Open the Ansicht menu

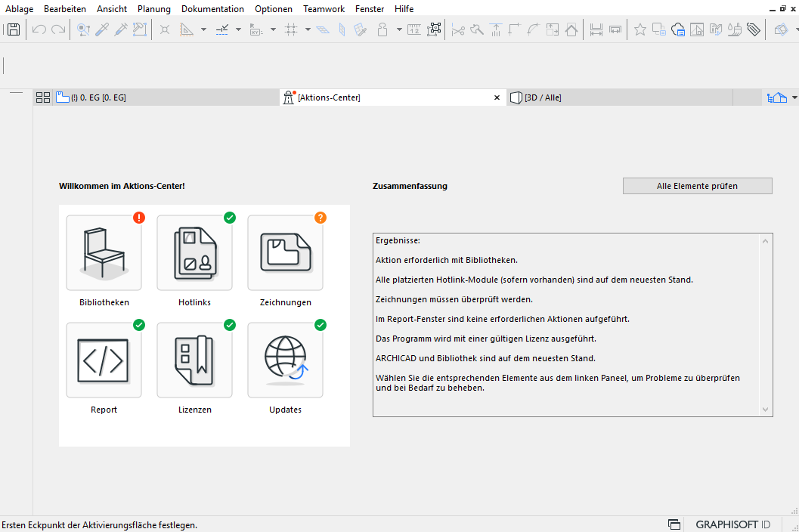tap(112, 8)
